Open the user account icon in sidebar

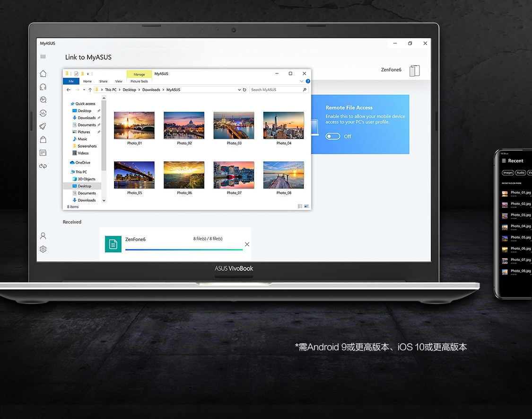[43, 236]
